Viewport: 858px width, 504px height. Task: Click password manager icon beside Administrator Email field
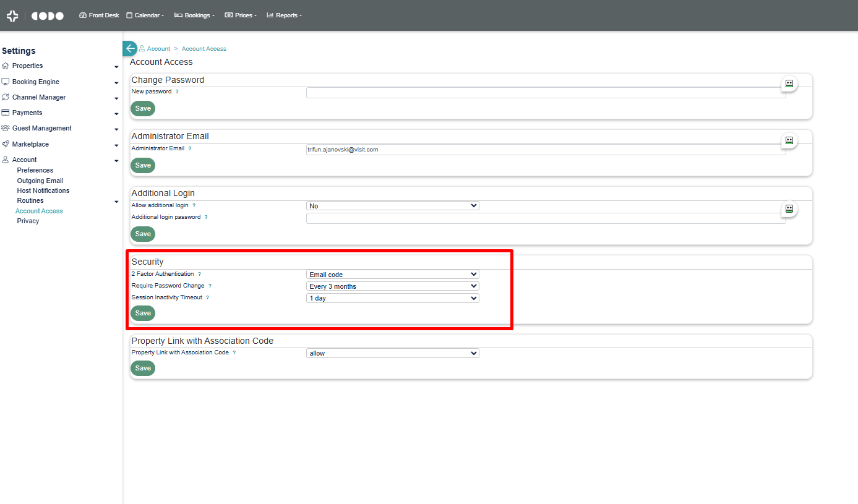789,140
